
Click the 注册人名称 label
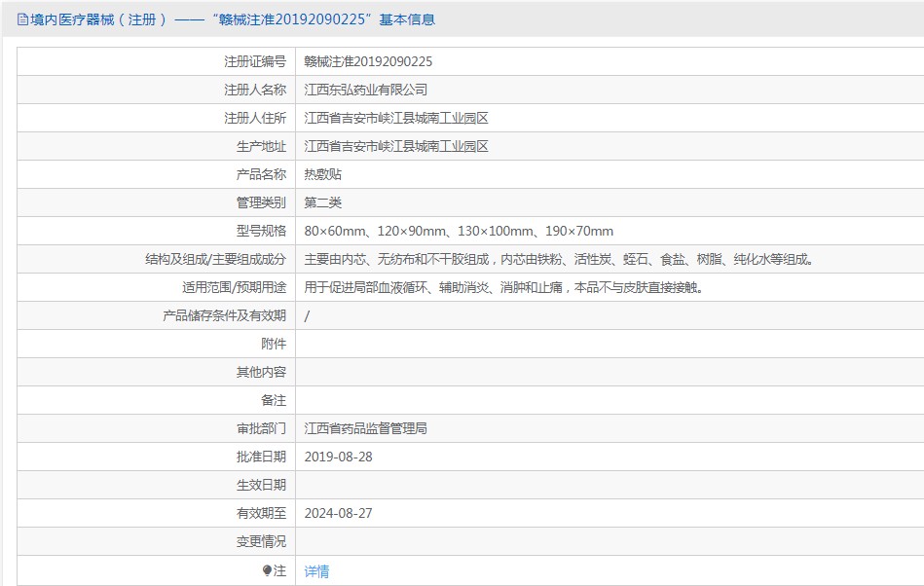click(x=255, y=90)
